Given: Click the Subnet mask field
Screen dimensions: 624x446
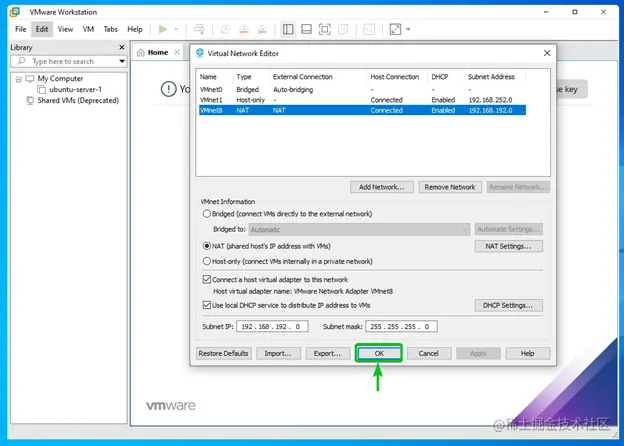Looking at the screenshot, I should coord(402,326).
